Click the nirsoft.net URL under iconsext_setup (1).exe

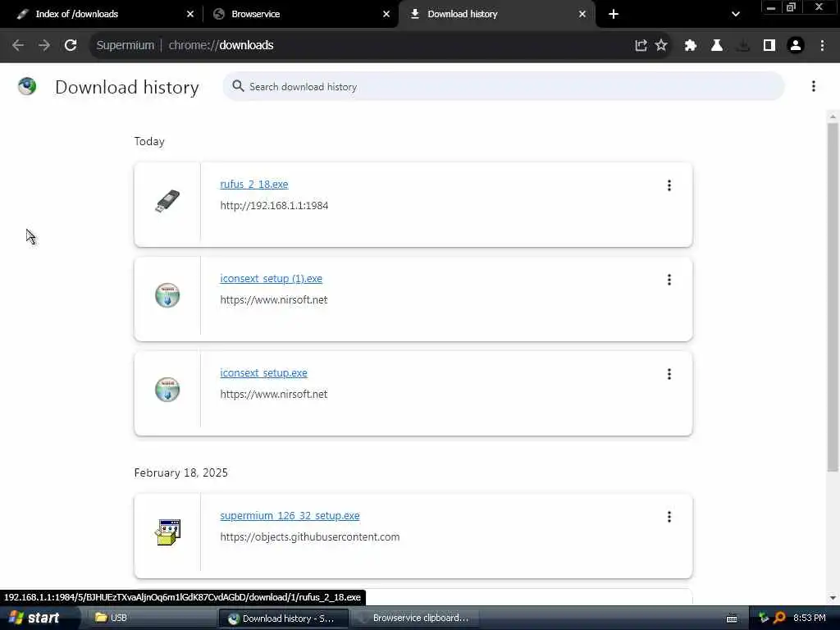point(274,300)
